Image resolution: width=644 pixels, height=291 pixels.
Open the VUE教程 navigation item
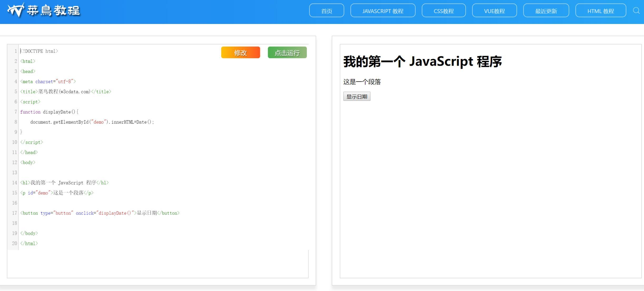pos(494,11)
